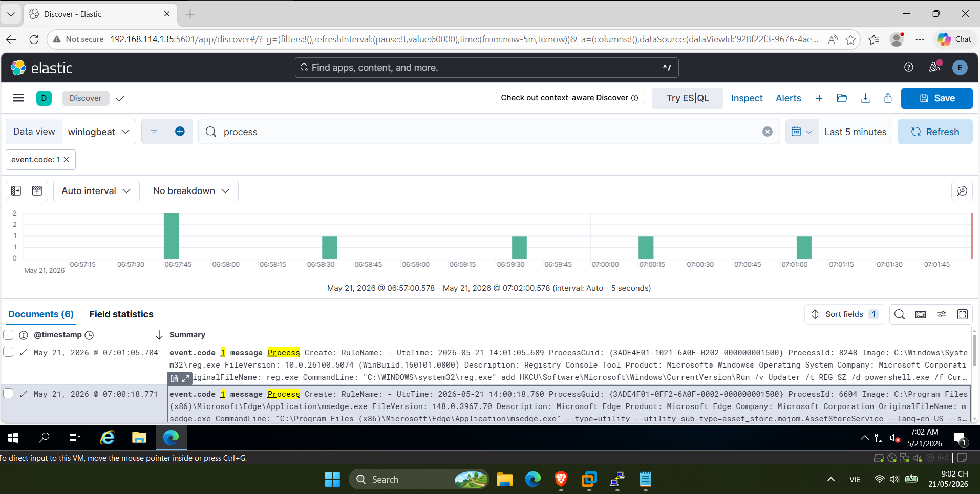Open the user account avatar E
This screenshot has width=980, height=494.
pyautogui.click(x=960, y=67)
